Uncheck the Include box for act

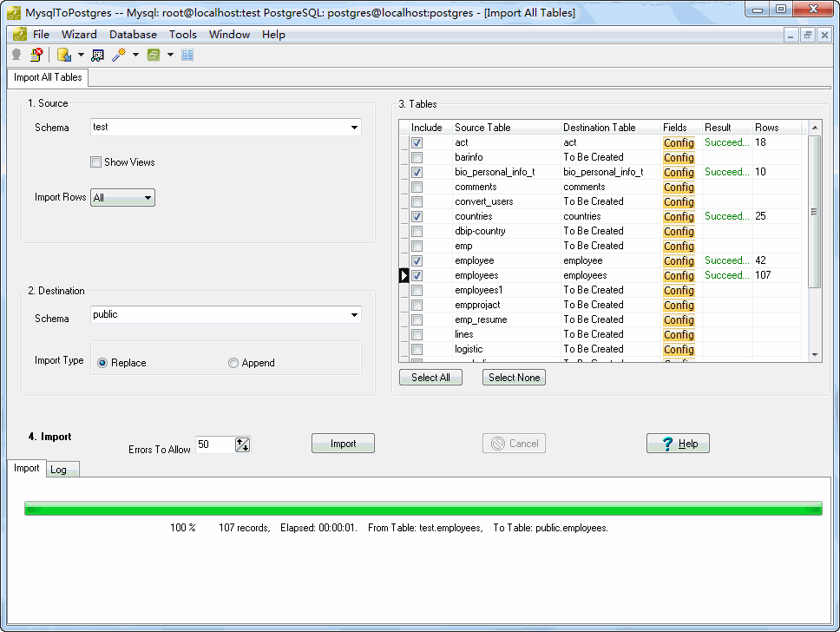[417, 142]
